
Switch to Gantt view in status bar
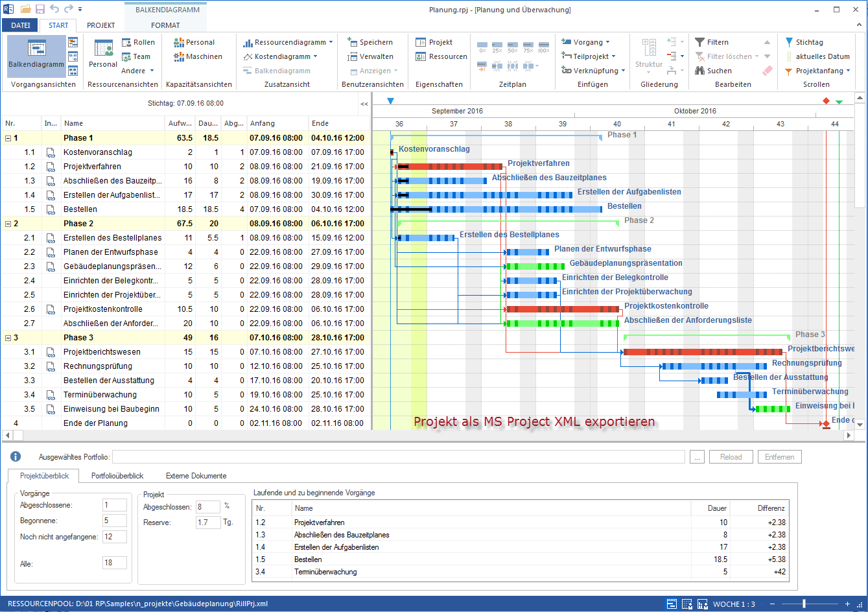672,604
